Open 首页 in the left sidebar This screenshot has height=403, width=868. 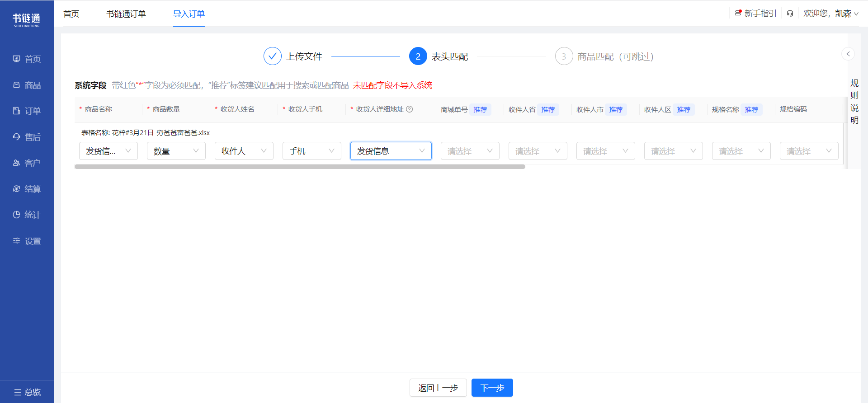click(x=27, y=59)
